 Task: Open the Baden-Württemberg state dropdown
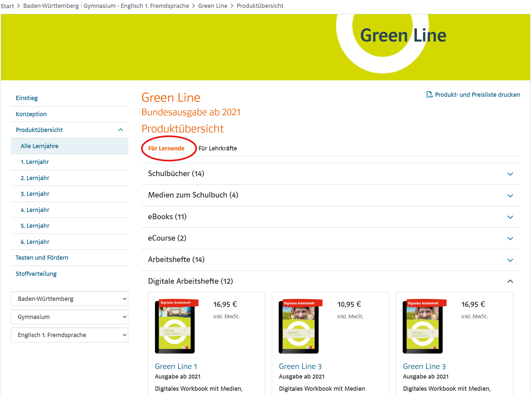tap(69, 299)
